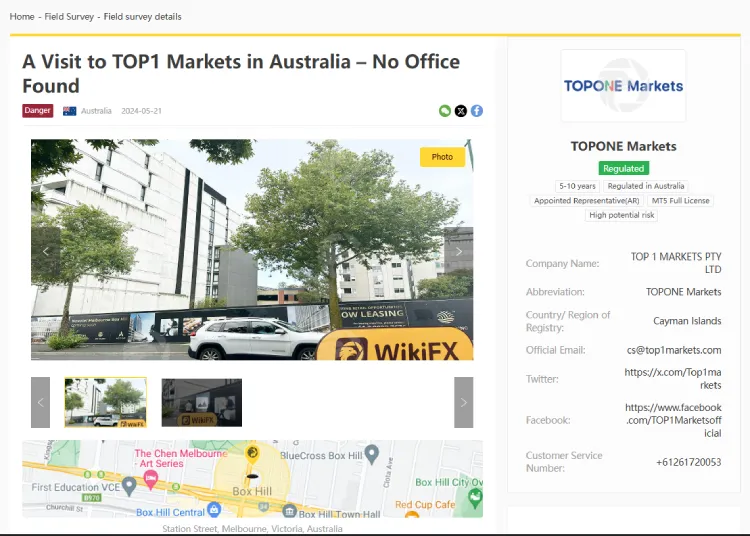Click the yellow Photo badge
This screenshot has height=536, width=750.
point(442,157)
